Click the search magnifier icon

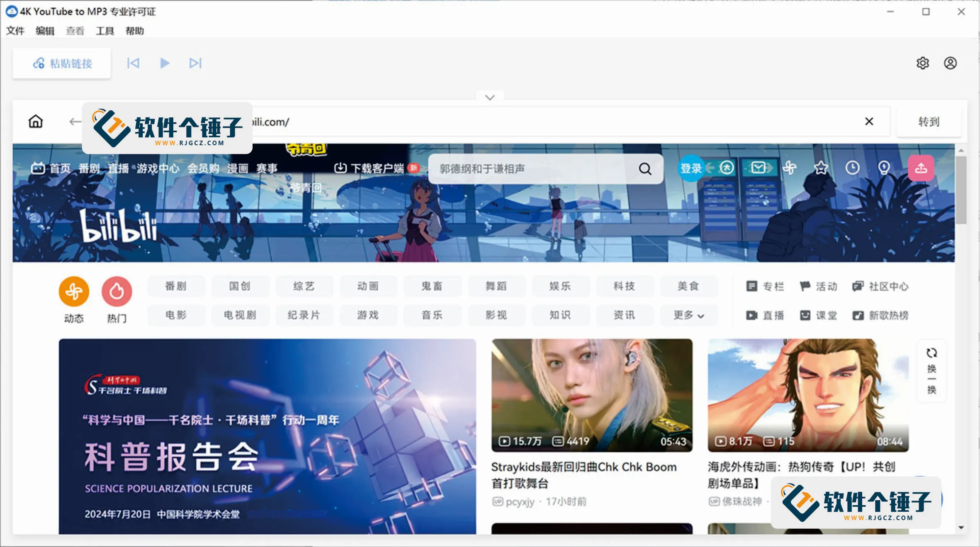(645, 168)
